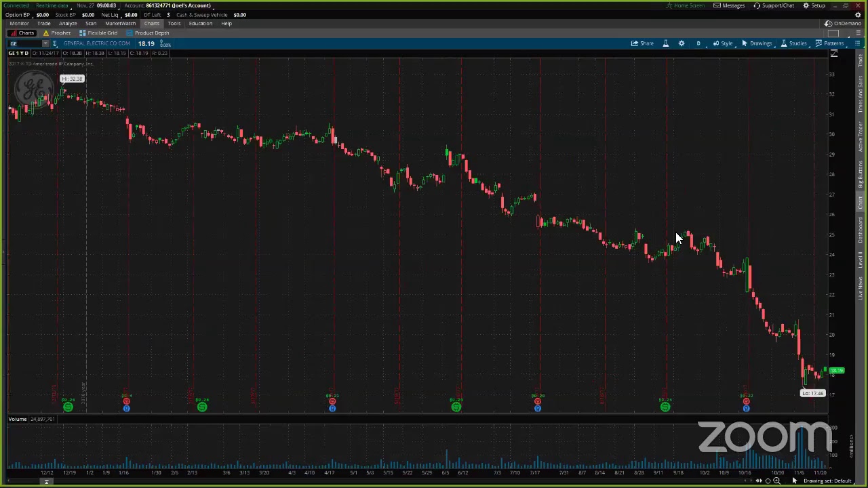Click the Realtime data indicator
The image size is (868, 488).
tap(52, 5)
